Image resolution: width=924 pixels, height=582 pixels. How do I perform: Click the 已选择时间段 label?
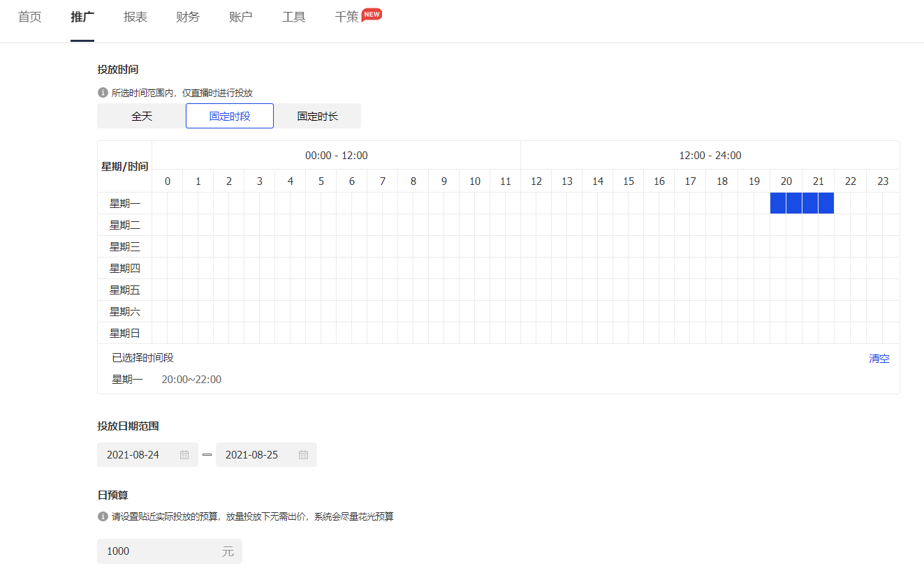tap(143, 358)
